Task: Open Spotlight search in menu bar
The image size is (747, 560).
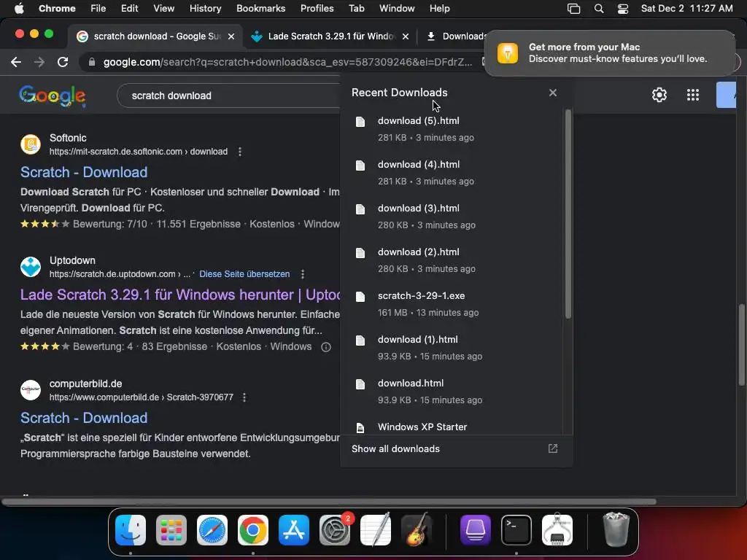Action: click(x=599, y=9)
